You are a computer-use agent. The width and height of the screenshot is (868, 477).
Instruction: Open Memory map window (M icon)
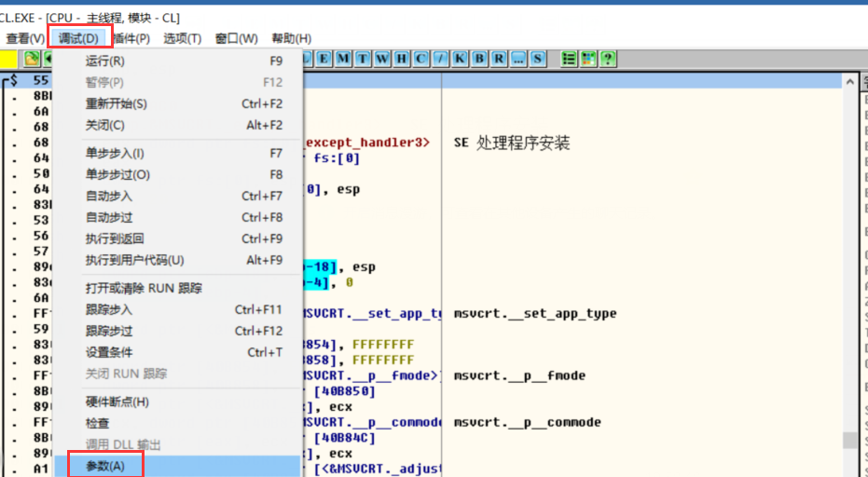point(343,59)
